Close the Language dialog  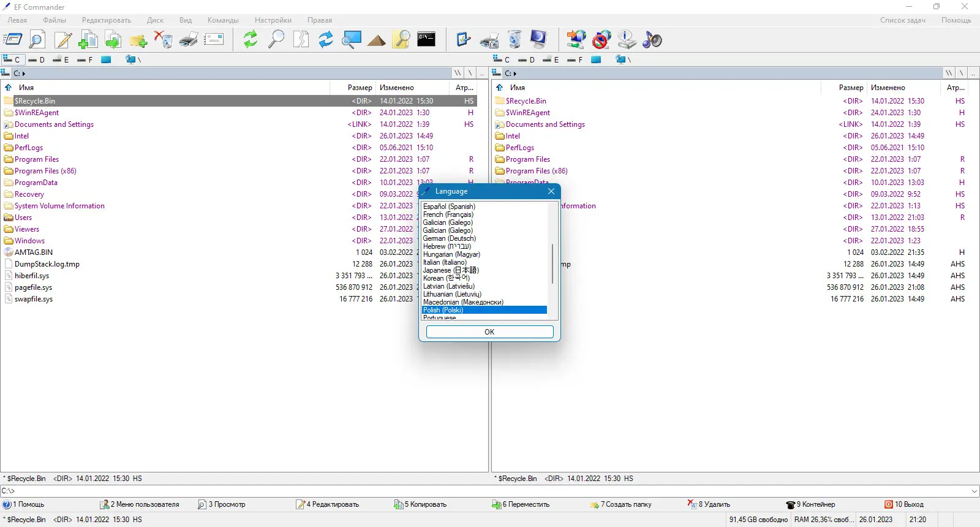point(551,191)
